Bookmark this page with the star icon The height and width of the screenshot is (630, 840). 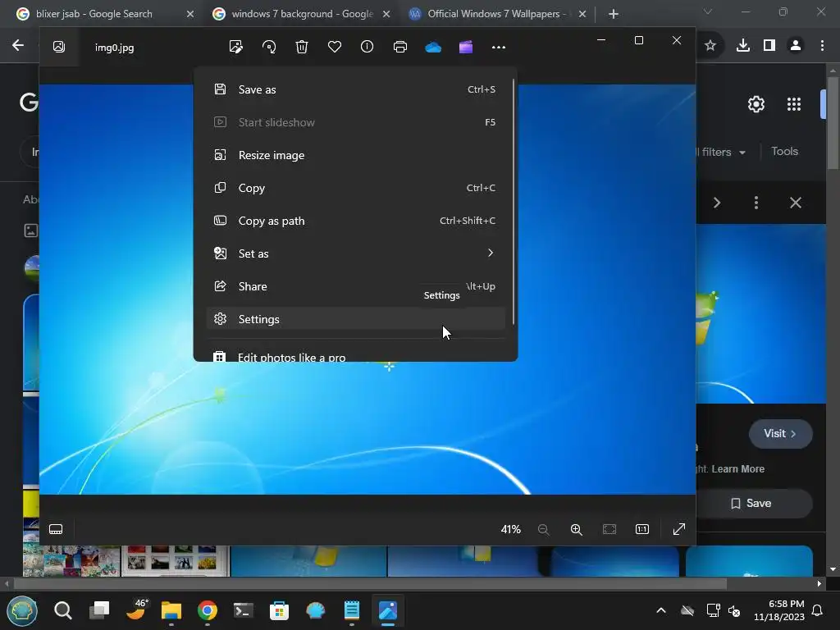(x=710, y=46)
